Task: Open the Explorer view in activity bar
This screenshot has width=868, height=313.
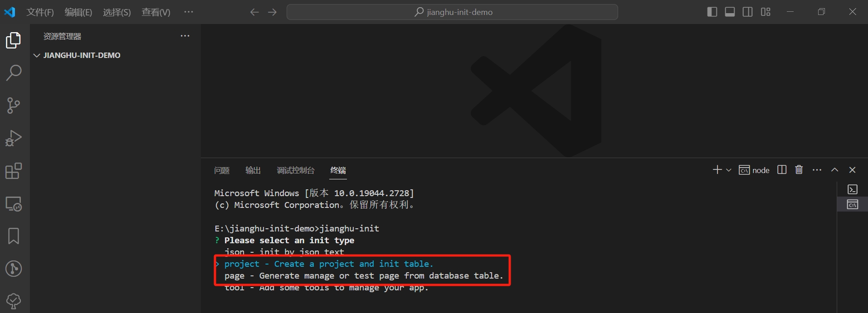Action: point(14,40)
